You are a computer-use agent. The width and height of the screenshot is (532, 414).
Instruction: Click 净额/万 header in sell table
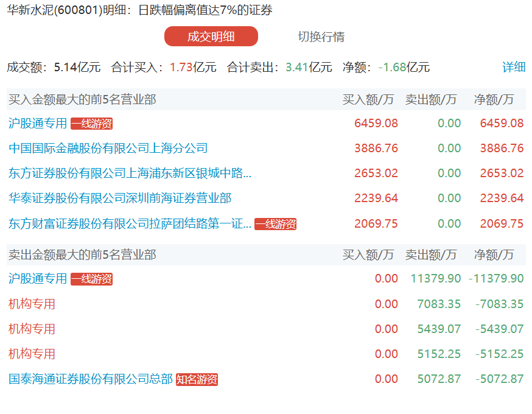pyautogui.click(x=494, y=254)
